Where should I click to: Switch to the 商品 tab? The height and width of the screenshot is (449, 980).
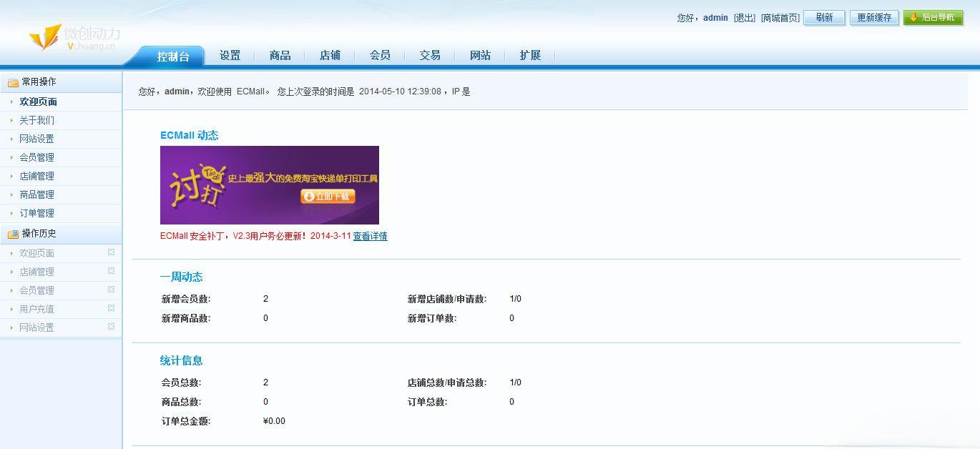[280, 56]
